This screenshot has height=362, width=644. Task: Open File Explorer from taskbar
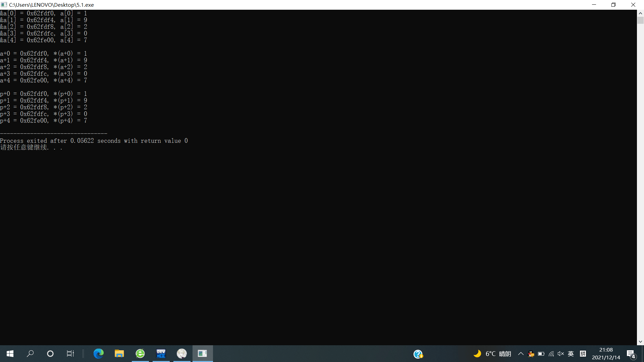point(119,354)
